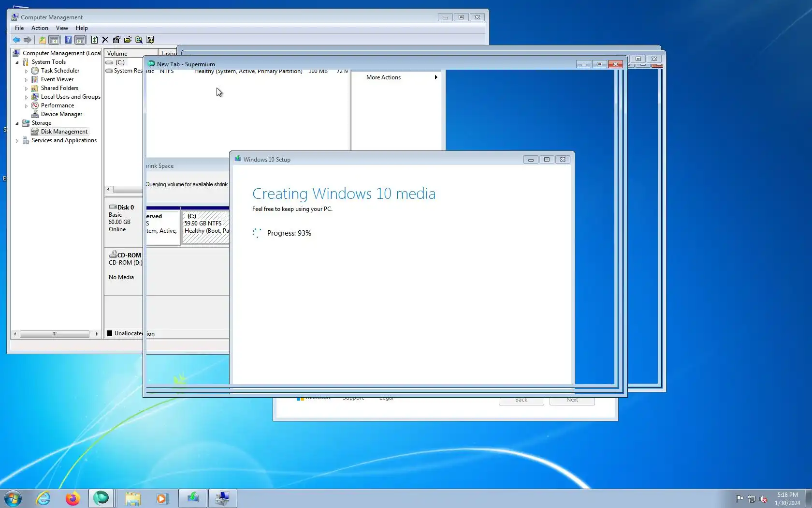This screenshot has width=812, height=508.
Task: Click the Forward arrow in Computer Management toolbar
Action: coord(28,40)
